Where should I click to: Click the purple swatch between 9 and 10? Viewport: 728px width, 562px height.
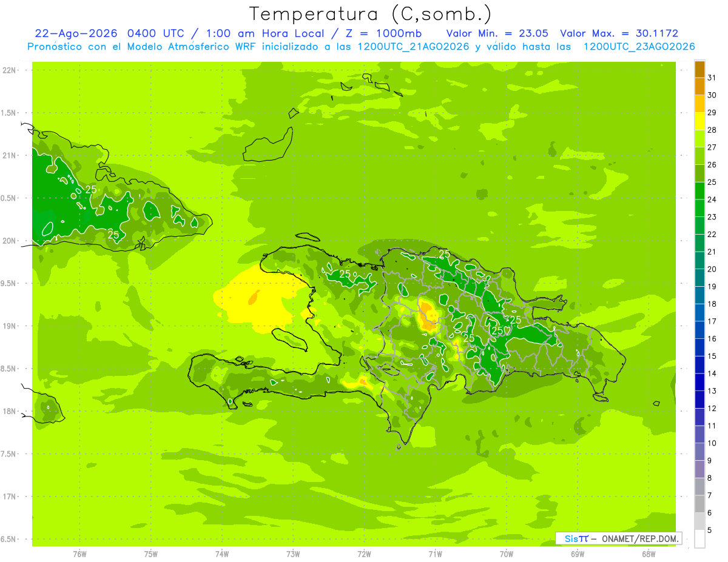(x=699, y=452)
